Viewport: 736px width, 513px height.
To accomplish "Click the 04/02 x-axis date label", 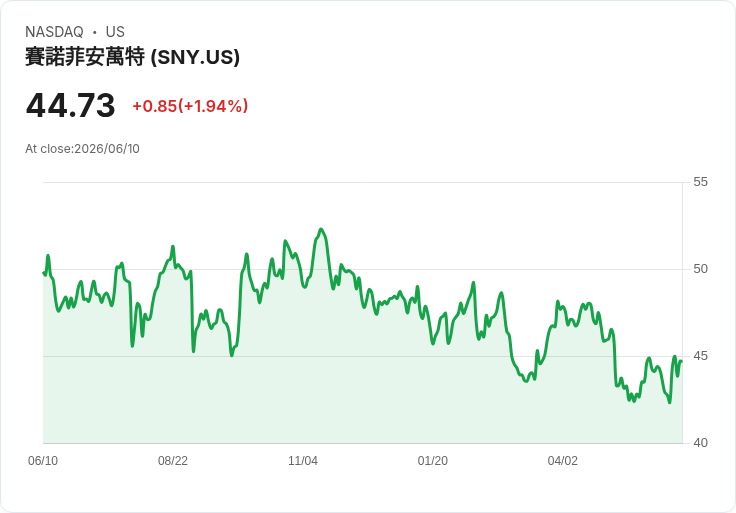I will (x=562, y=461).
